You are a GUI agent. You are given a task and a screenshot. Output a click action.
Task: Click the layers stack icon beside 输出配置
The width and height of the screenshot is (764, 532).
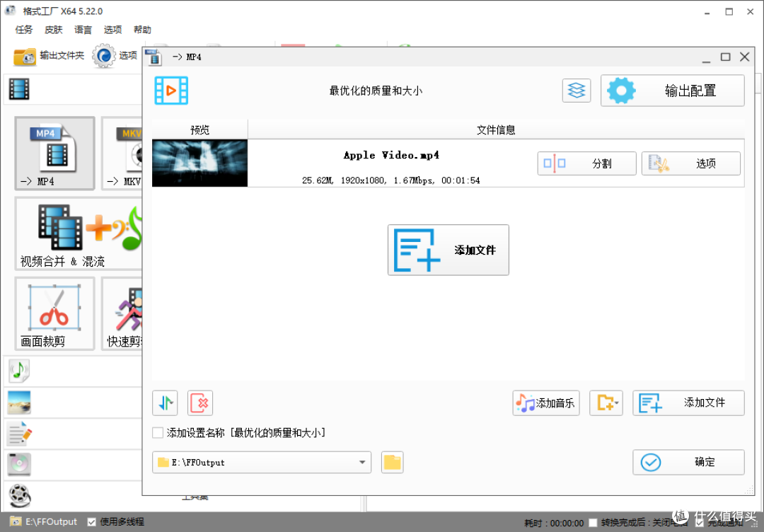(x=577, y=91)
